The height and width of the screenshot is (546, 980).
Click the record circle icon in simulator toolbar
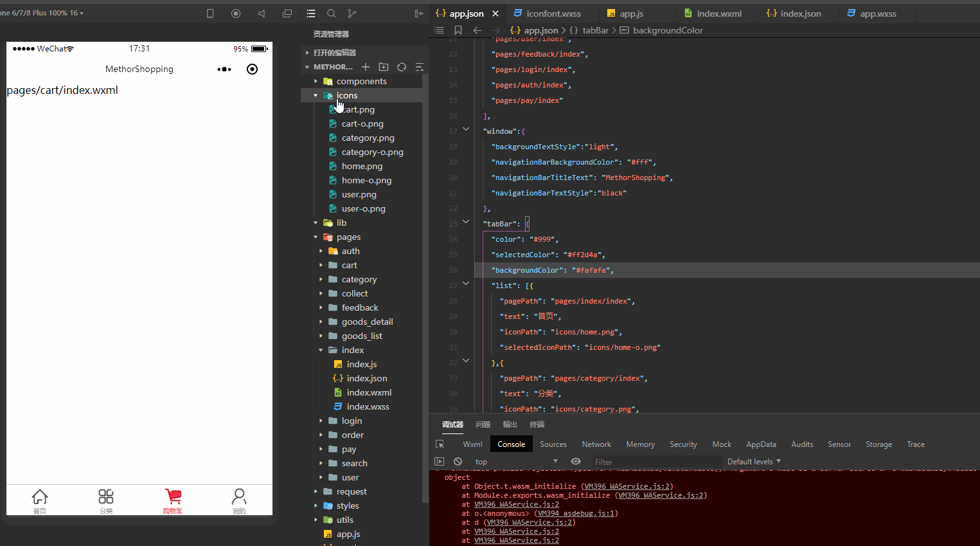[x=236, y=13]
